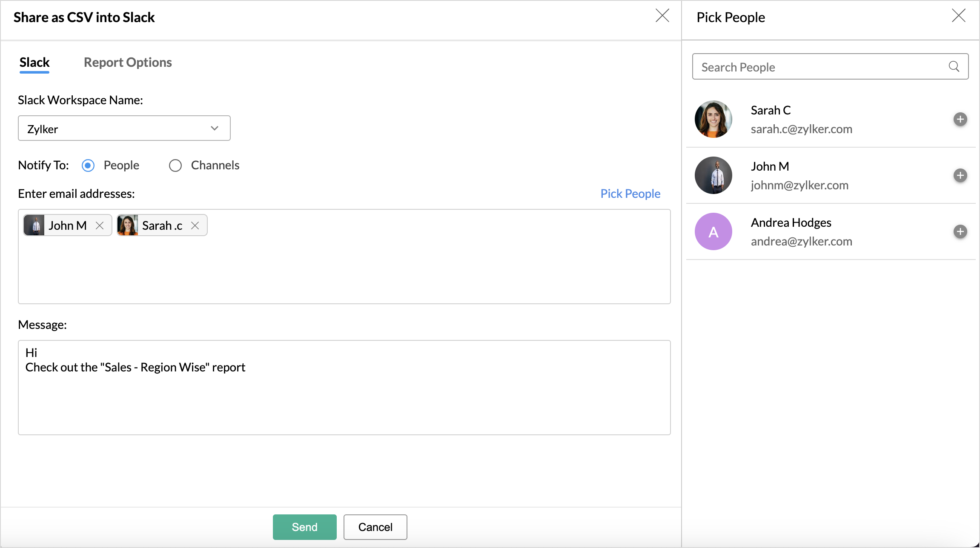Click the Share as CSV into Slack title
The height and width of the screenshot is (548, 980).
pyautogui.click(x=84, y=17)
